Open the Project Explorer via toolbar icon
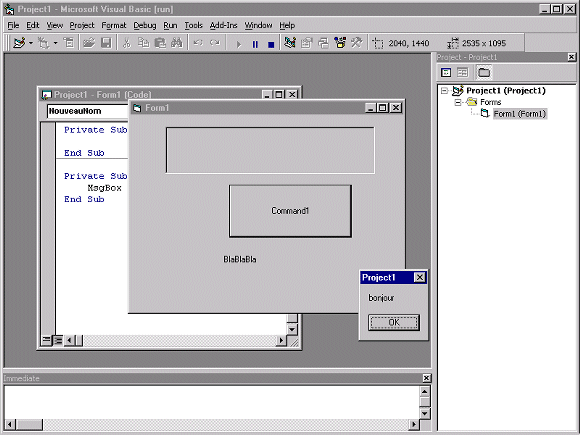The height and width of the screenshot is (435, 580). click(290, 43)
